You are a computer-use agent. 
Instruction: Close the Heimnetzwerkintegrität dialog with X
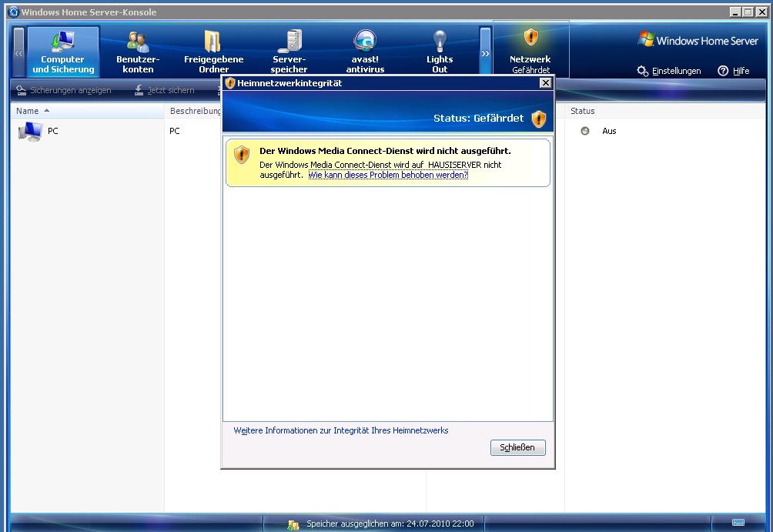tap(545, 83)
